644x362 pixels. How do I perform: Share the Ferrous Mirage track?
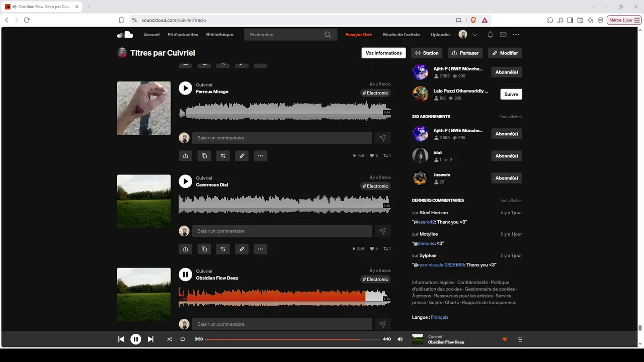186,156
